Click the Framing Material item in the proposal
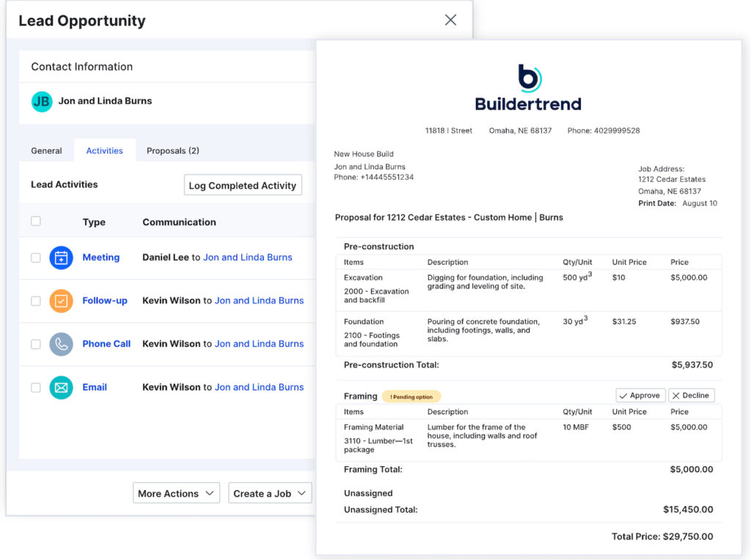 pos(373,427)
